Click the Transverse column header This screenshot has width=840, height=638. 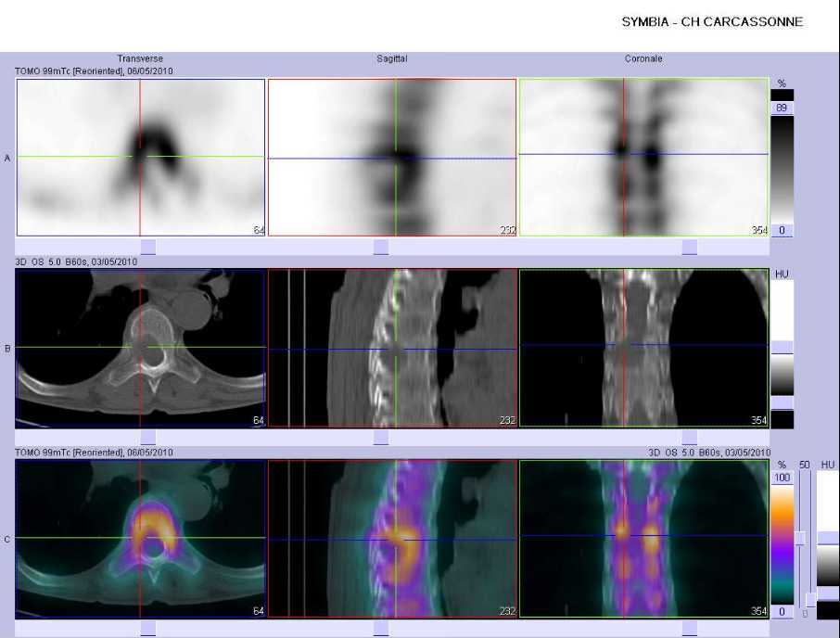pyautogui.click(x=140, y=58)
